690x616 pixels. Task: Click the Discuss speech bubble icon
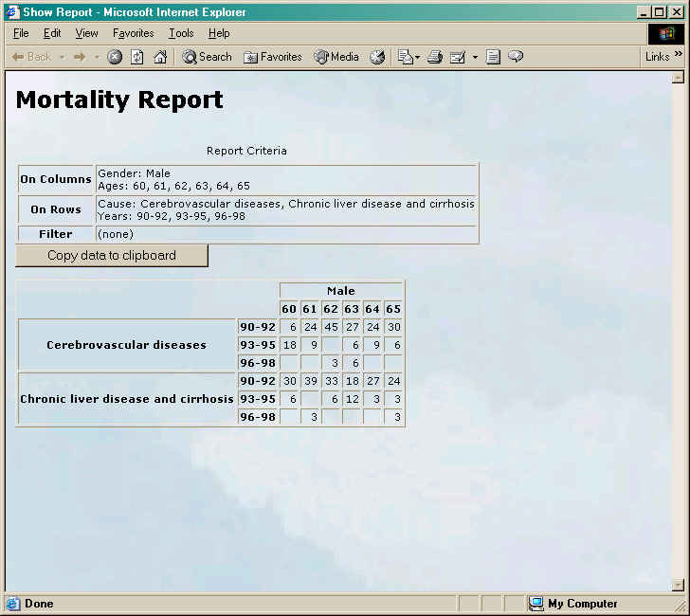[516, 57]
